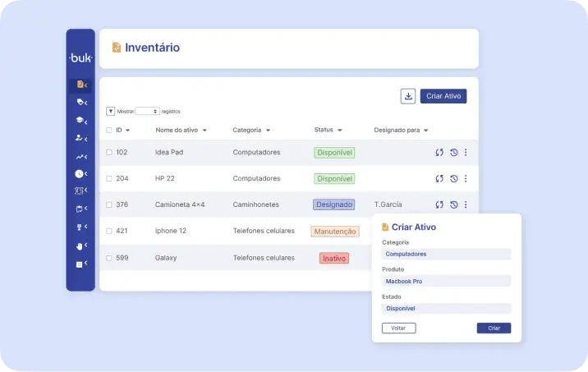
Task: Click reassign arrows icon for Camioneta 4×4
Action: pyautogui.click(x=439, y=204)
